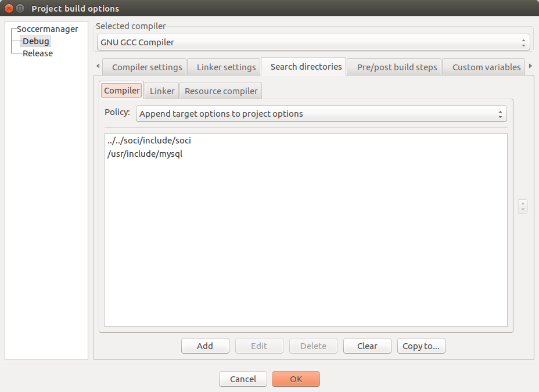Click the move up/down spinner beside list
Screen dimensions: 539x392
pyautogui.click(x=523, y=206)
